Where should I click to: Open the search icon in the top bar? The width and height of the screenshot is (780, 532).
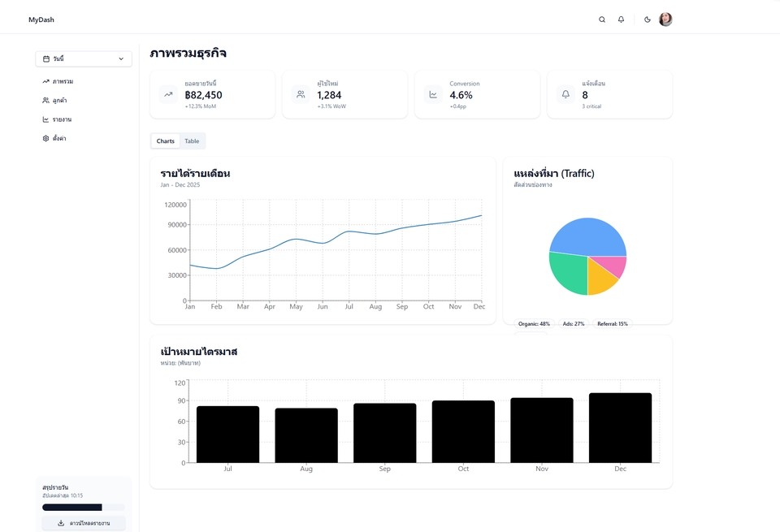coord(602,19)
